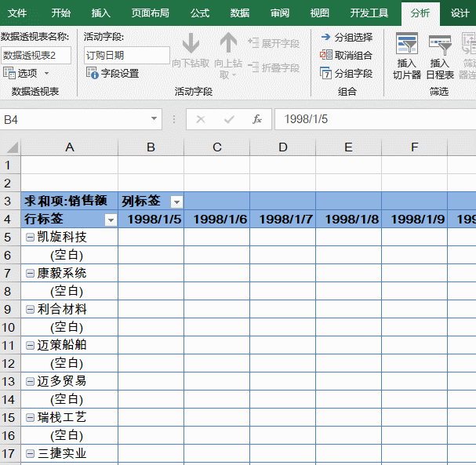Viewport: 476px width, 465px height.
Task: Open the Name Box dropdown arrow
Action: point(154,118)
